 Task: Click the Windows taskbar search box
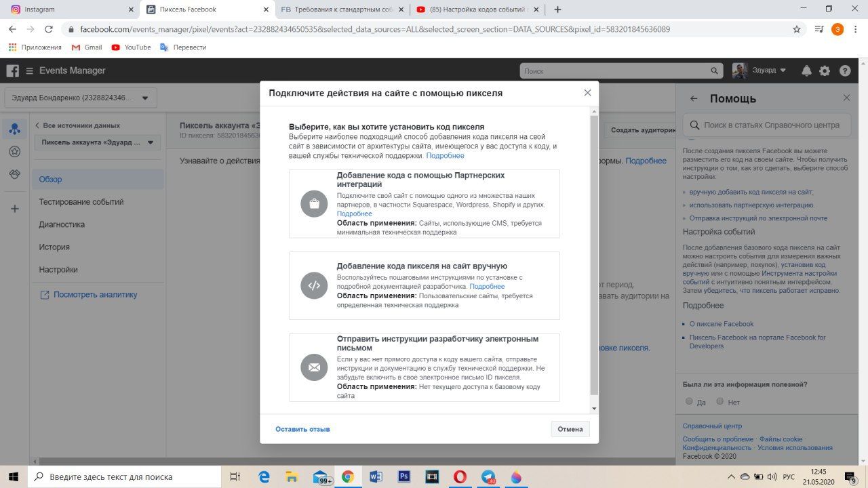coord(124,476)
